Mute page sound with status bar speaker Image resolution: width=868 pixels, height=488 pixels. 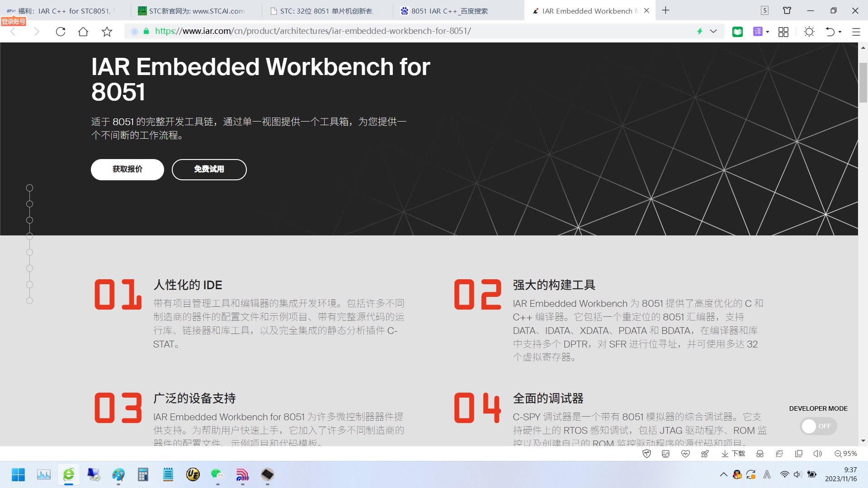(x=818, y=454)
